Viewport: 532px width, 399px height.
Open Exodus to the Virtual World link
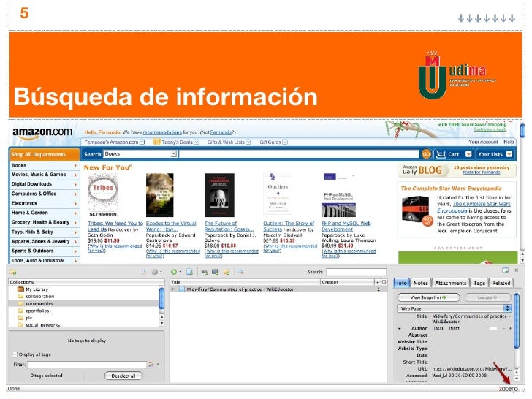pyautogui.click(x=171, y=227)
